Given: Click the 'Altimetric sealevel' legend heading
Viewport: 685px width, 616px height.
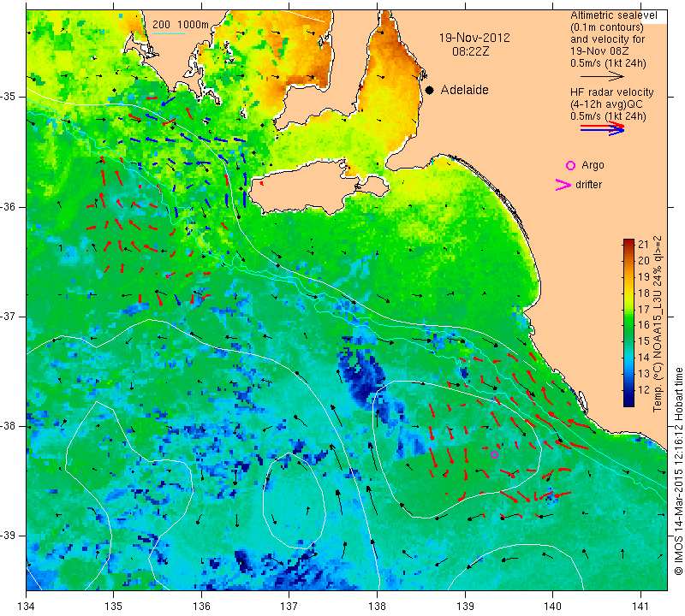Looking at the screenshot, I should tap(613, 15).
